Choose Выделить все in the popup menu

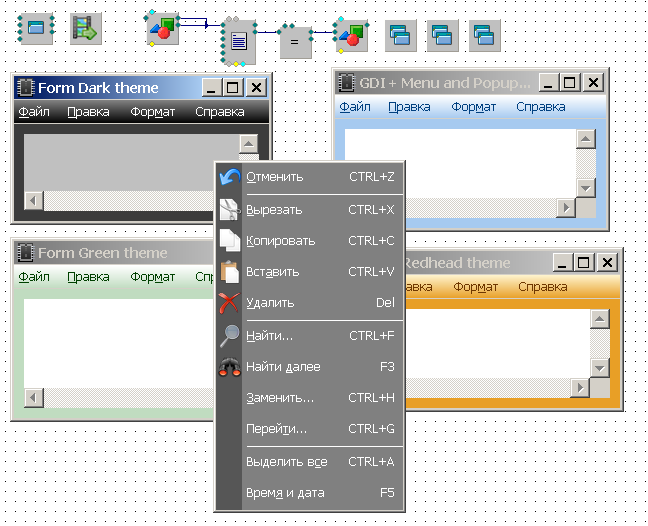tap(310, 462)
